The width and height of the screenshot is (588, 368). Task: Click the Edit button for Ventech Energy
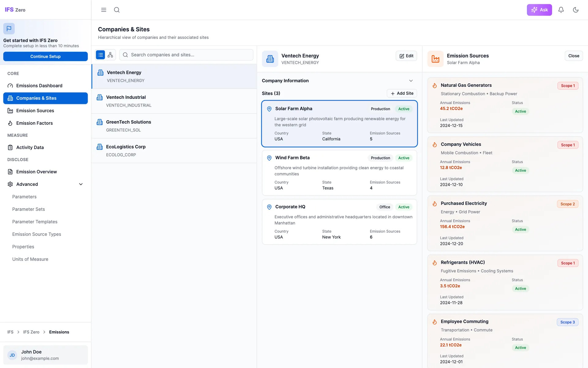[x=406, y=56]
